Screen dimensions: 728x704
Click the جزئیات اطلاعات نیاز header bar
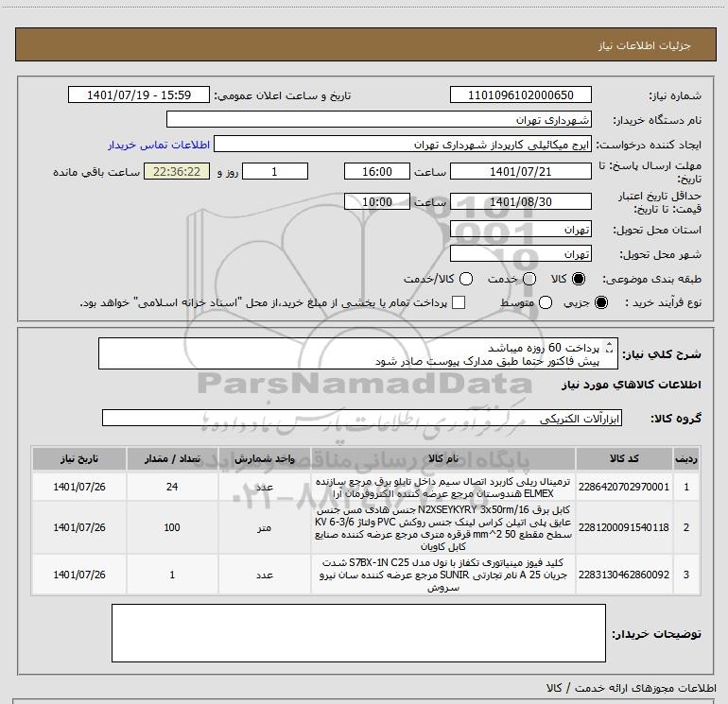tap(365, 44)
